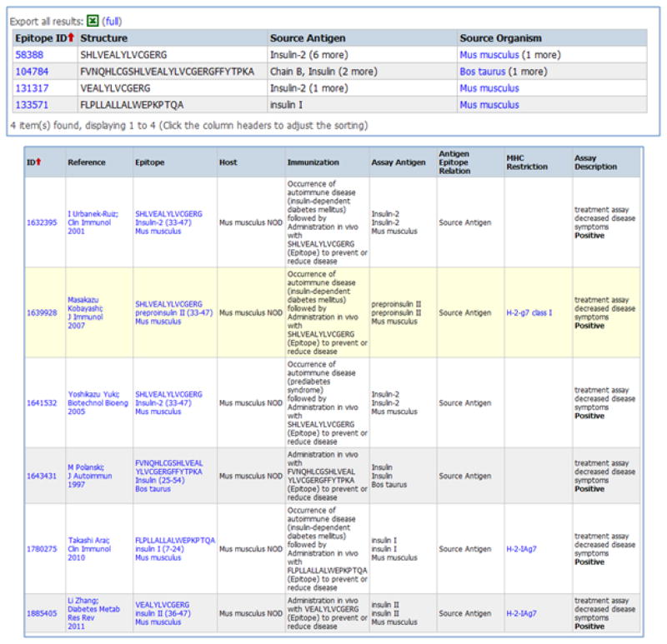Open the I Urbanek-Ruiz Clin Immunol 2001 reference

[93, 222]
